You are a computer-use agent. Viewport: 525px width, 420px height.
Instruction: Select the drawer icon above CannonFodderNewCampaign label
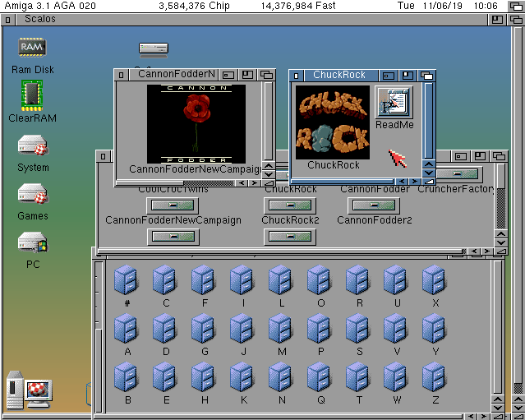coord(173,205)
